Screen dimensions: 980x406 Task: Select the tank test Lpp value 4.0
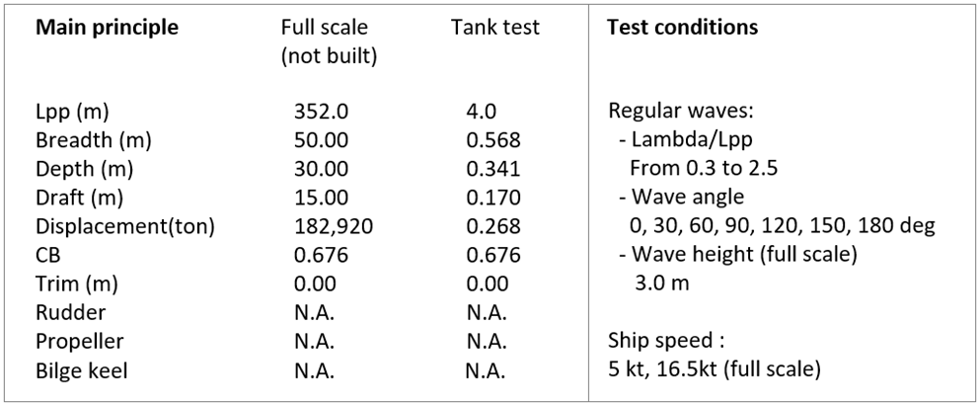[x=481, y=111]
